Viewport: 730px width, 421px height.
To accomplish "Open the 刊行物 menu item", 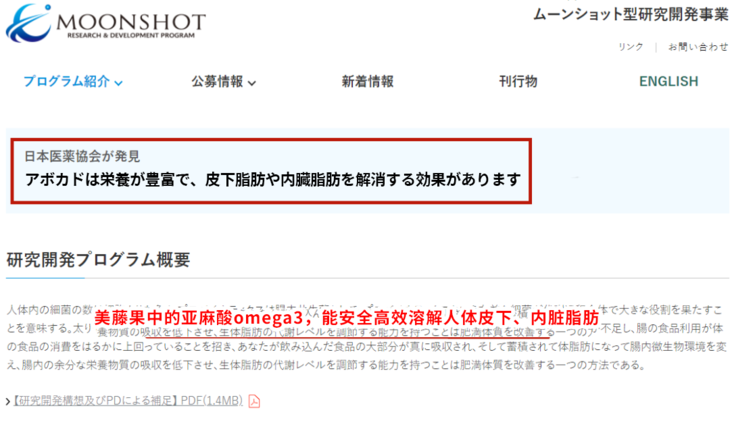I will click(x=518, y=81).
